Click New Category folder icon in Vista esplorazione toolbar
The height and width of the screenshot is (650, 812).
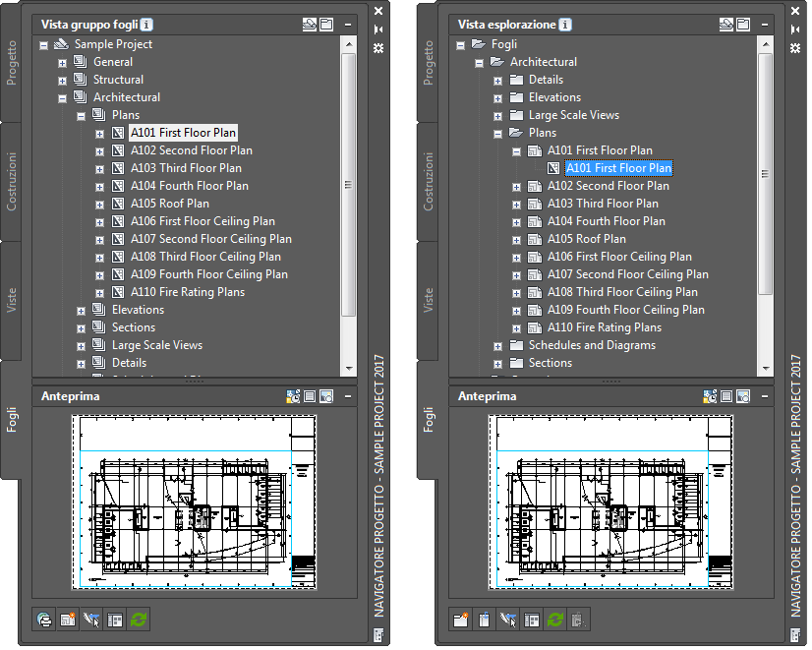[460, 620]
